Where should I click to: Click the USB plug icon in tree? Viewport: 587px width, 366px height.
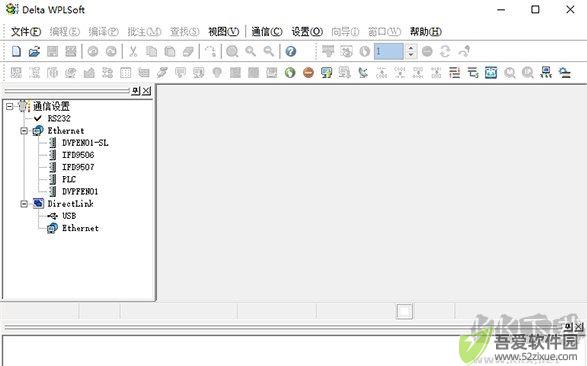tap(53, 216)
